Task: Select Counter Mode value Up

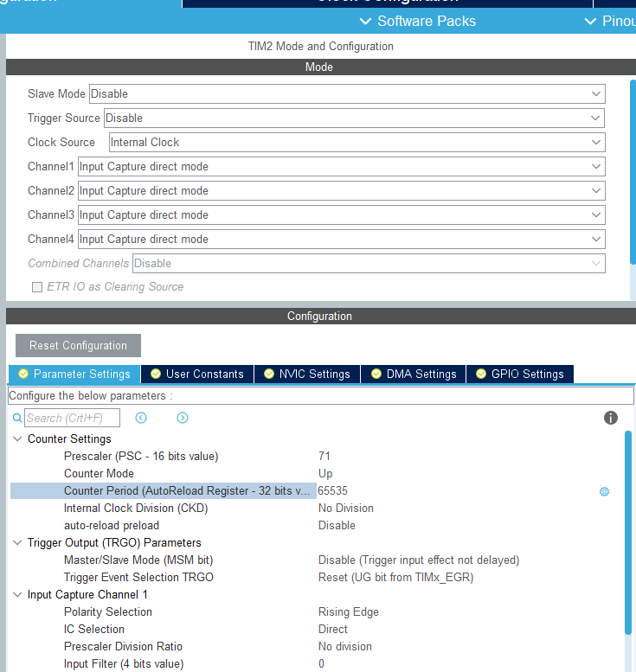Action: click(325, 474)
